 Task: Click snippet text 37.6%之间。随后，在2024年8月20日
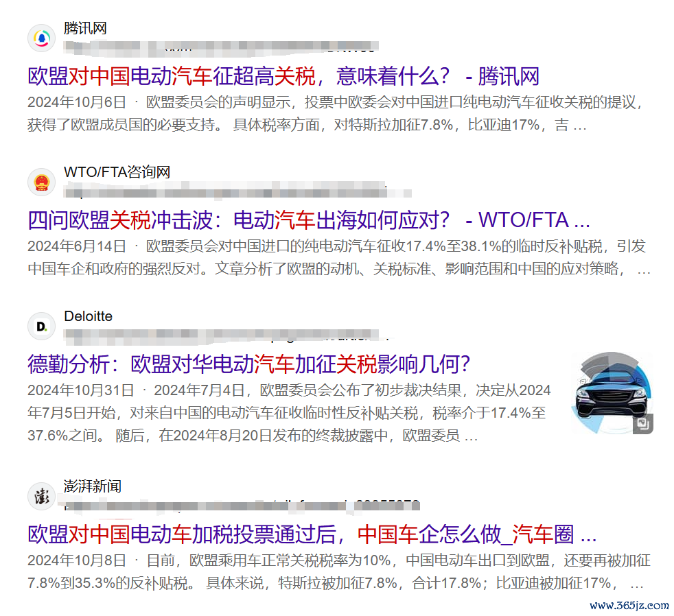pyautogui.click(x=150, y=436)
